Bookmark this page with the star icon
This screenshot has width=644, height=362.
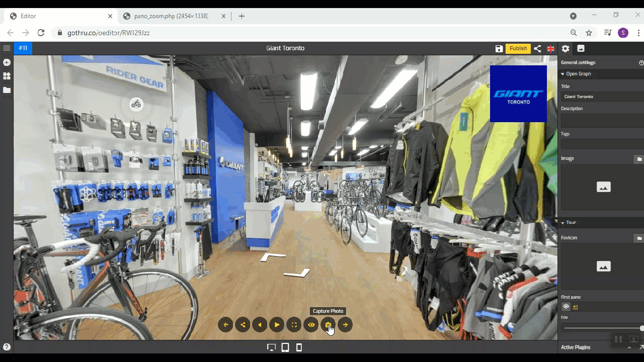pyautogui.click(x=589, y=33)
